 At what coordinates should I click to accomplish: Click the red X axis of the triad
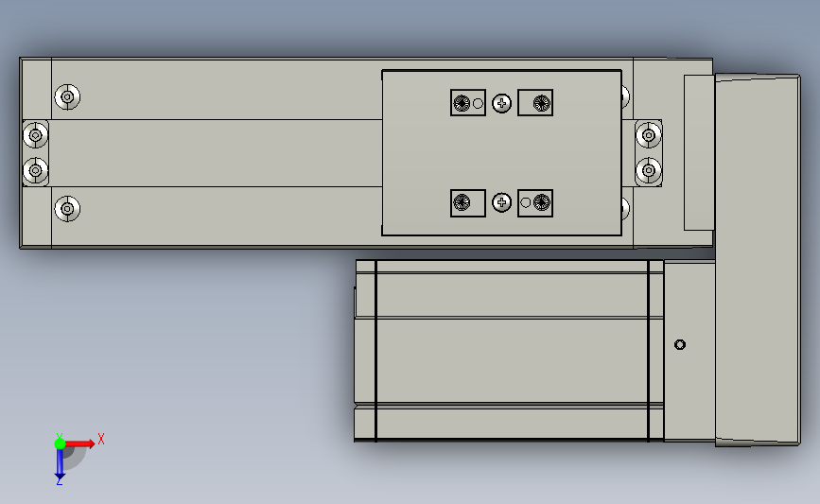click(x=79, y=443)
